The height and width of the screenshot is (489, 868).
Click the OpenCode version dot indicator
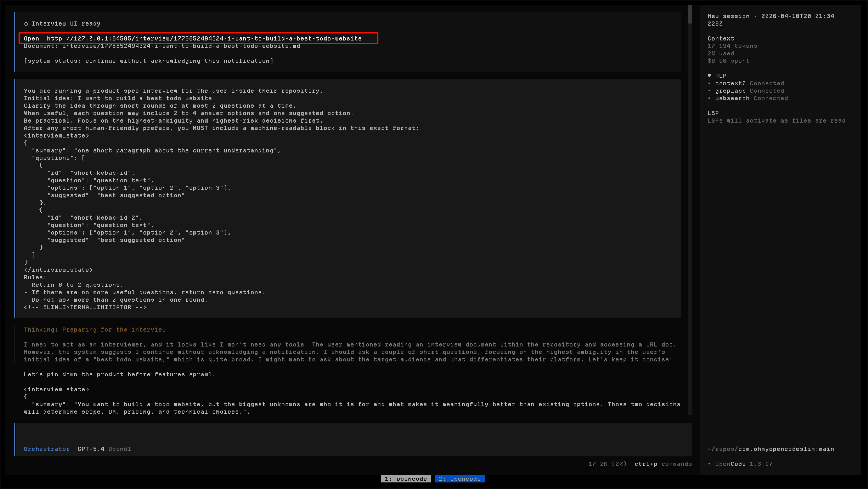(x=709, y=464)
